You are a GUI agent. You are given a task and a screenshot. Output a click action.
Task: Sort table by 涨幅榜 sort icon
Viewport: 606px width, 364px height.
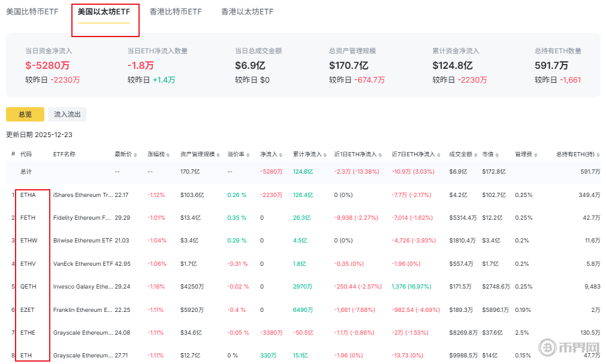pos(169,154)
